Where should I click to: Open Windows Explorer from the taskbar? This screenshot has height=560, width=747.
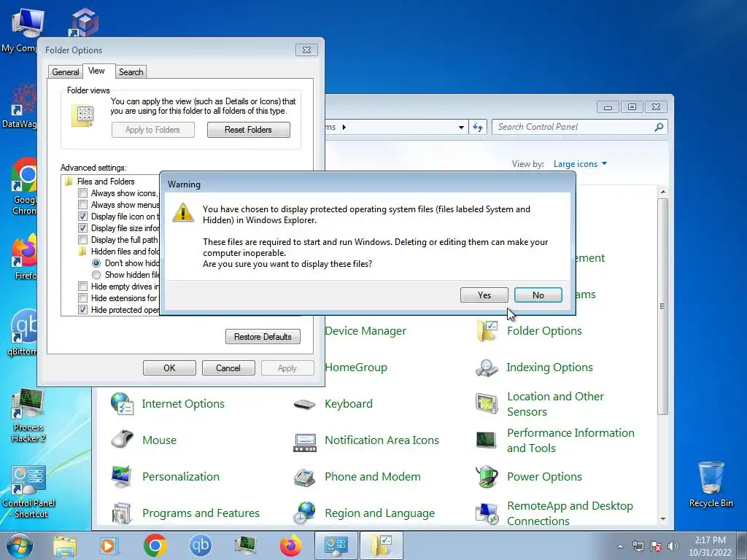click(65, 545)
